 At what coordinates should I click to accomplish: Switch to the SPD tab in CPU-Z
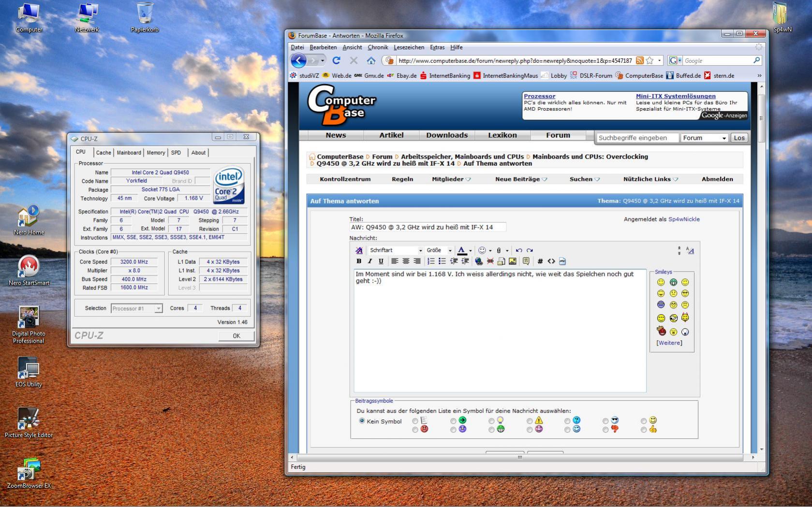point(176,153)
